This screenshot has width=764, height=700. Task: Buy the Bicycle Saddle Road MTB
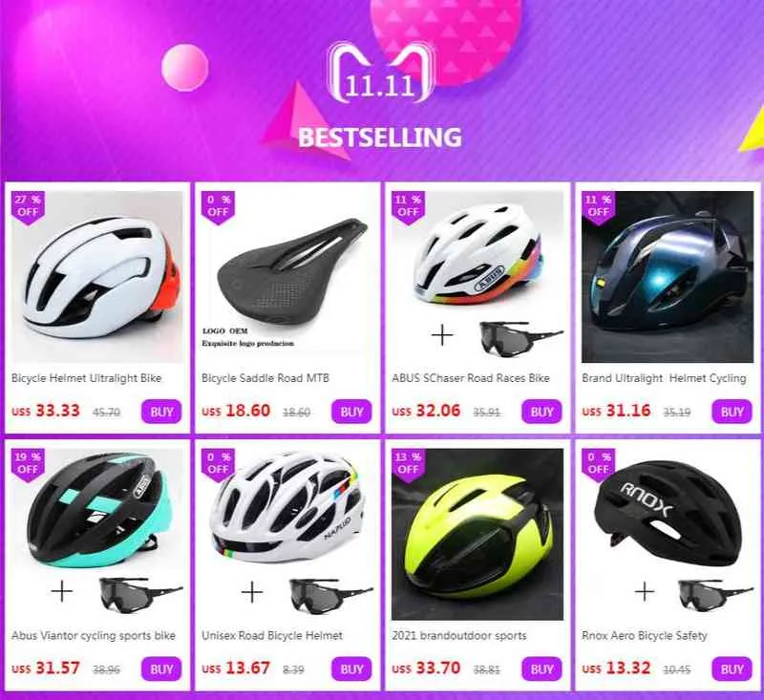tap(351, 412)
